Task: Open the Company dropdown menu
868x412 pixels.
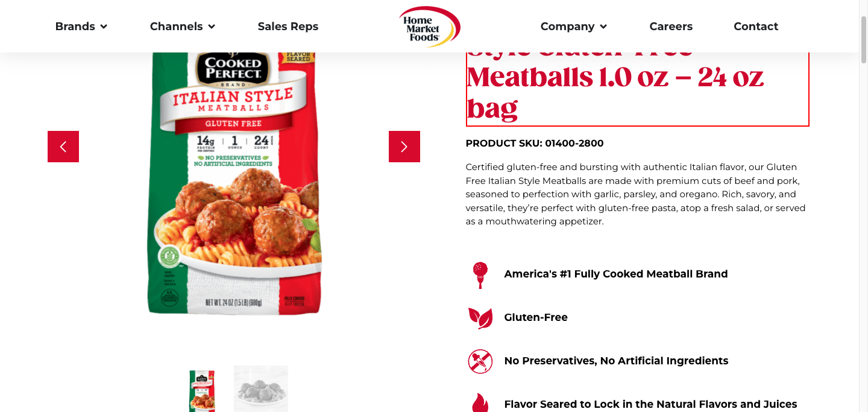Action: 574,27
